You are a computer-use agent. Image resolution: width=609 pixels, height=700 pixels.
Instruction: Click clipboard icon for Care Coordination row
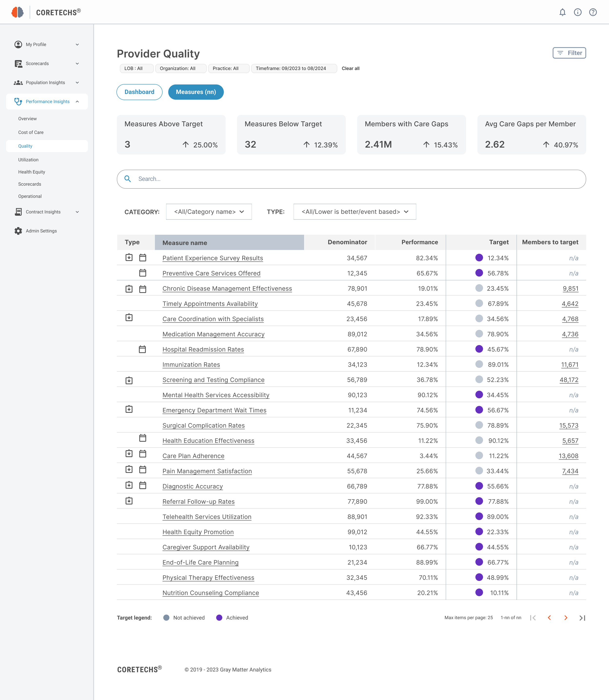pos(129,317)
